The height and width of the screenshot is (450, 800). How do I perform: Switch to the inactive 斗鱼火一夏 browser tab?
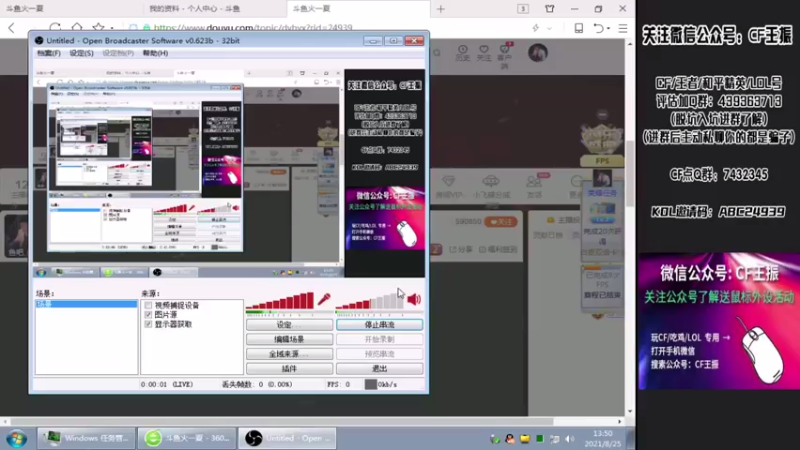[x=71, y=9]
